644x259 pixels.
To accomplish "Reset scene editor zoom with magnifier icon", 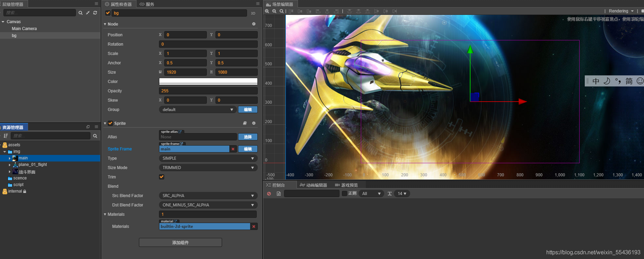I will point(282,11).
